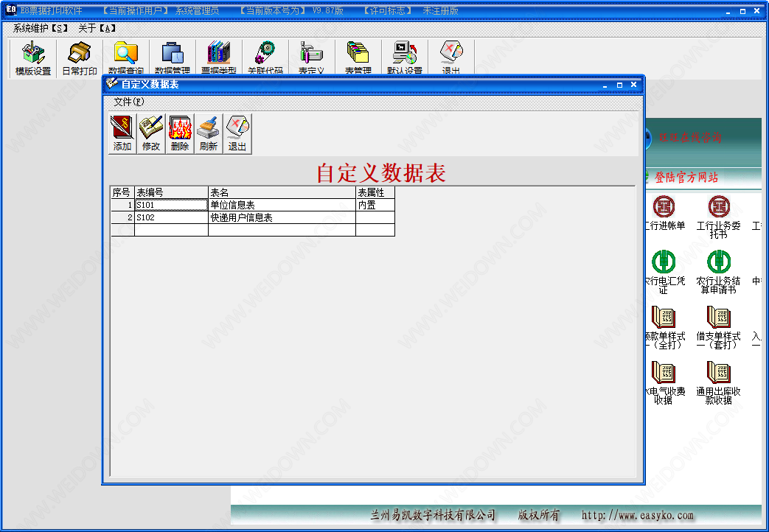Close the 自定义数据表 window
Screen dimensions: 769x532
633,85
